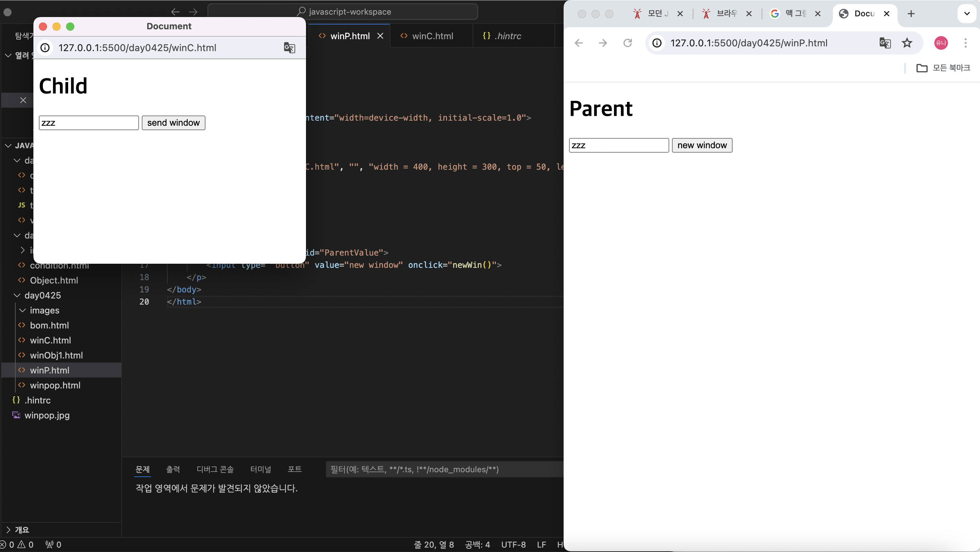Click Chrome's reload page icon
The image size is (980, 552).
click(627, 43)
